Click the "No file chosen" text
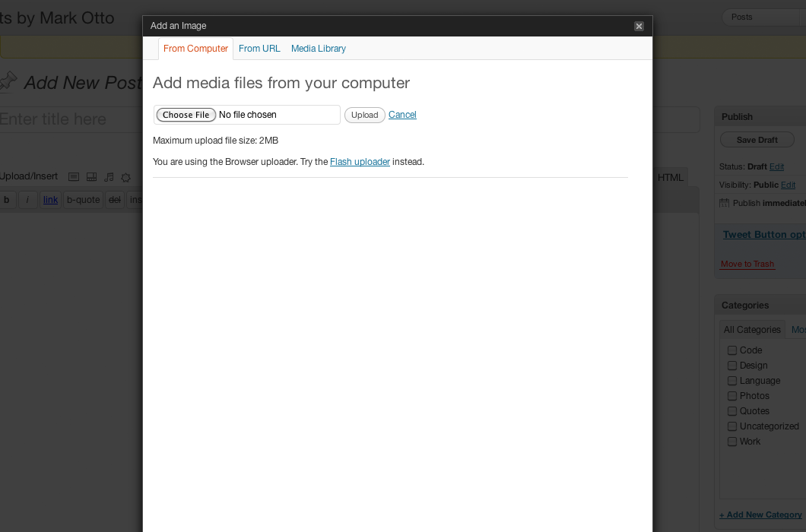Image resolution: width=806 pixels, height=532 pixels. pyautogui.click(x=248, y=115)
